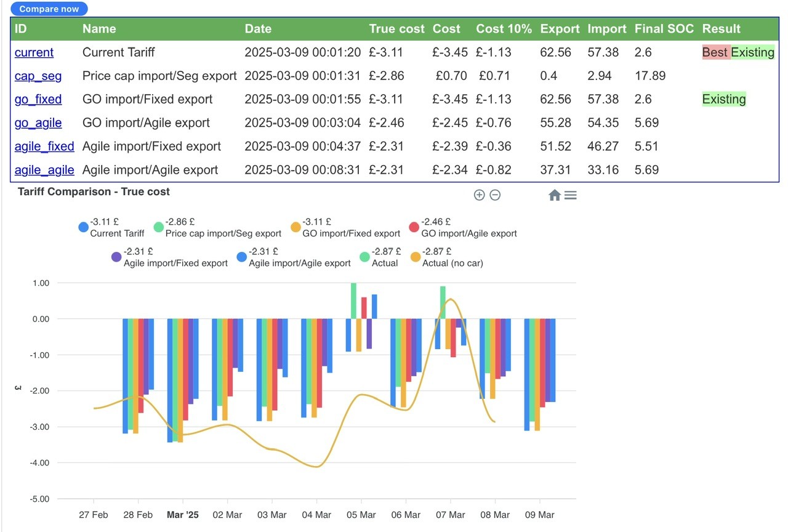788x532 pixels.
Task: Open the agile_agile tariff link
Action: [x=44, y=169]
